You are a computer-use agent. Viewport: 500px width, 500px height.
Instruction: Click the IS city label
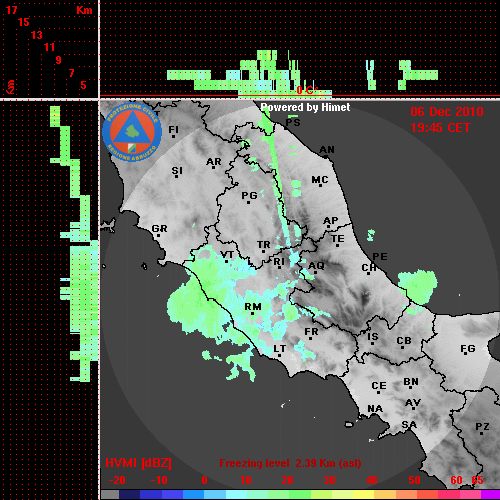[373, 337]
